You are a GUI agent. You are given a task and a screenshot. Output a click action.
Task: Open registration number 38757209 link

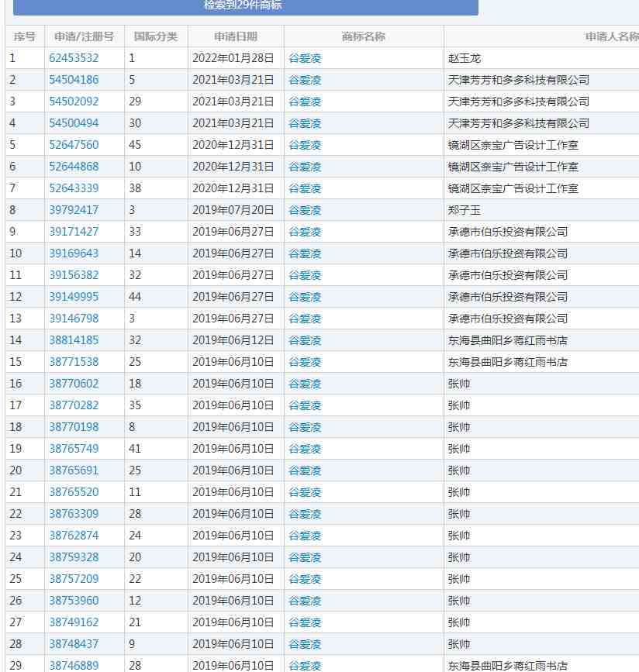74,578
